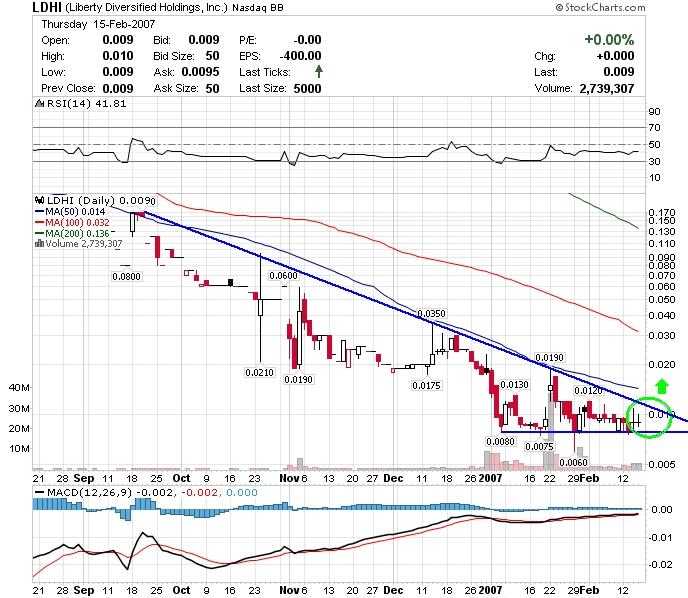
Task: Click the MA(50) 0.014 legend text
Action: tap(75, 211)
